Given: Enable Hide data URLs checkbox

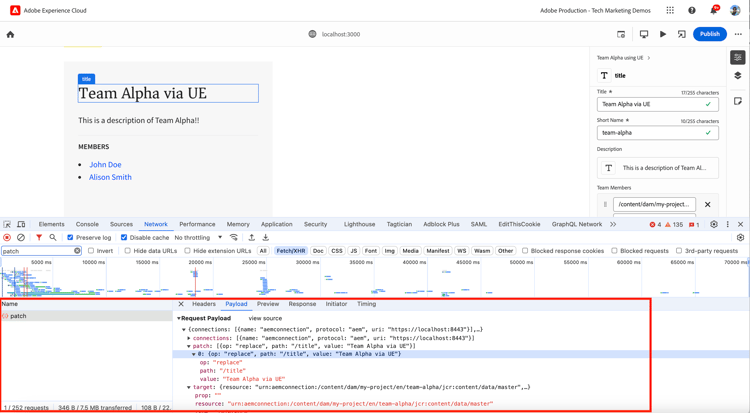Looking at the screenshot, I should tap(127, 251).
